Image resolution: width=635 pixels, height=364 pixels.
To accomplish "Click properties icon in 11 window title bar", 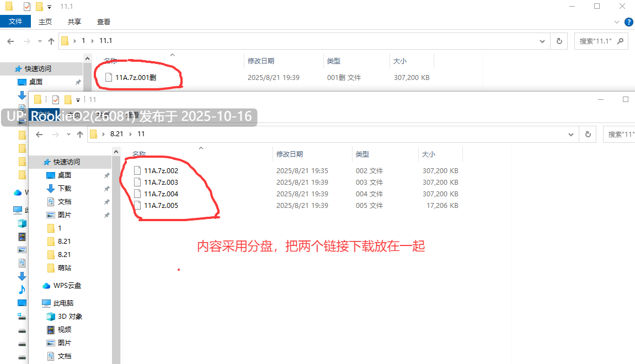I will pos(56,100).
